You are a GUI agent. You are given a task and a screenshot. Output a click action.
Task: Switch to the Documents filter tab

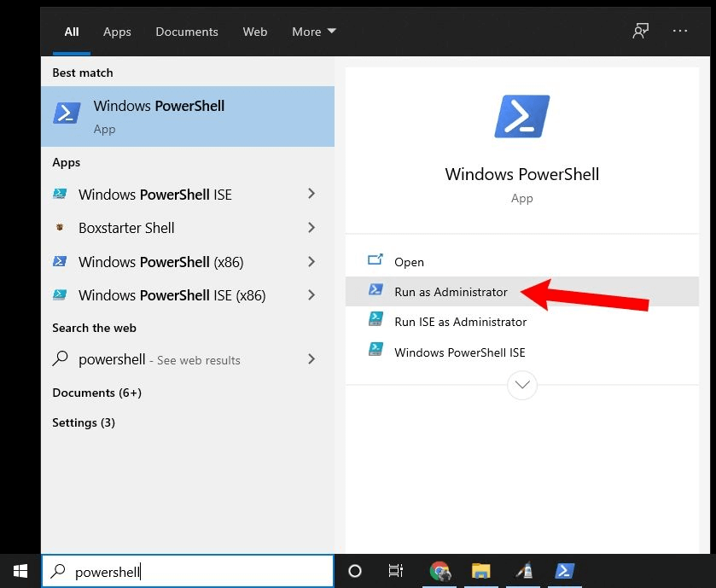pos(186,32)
